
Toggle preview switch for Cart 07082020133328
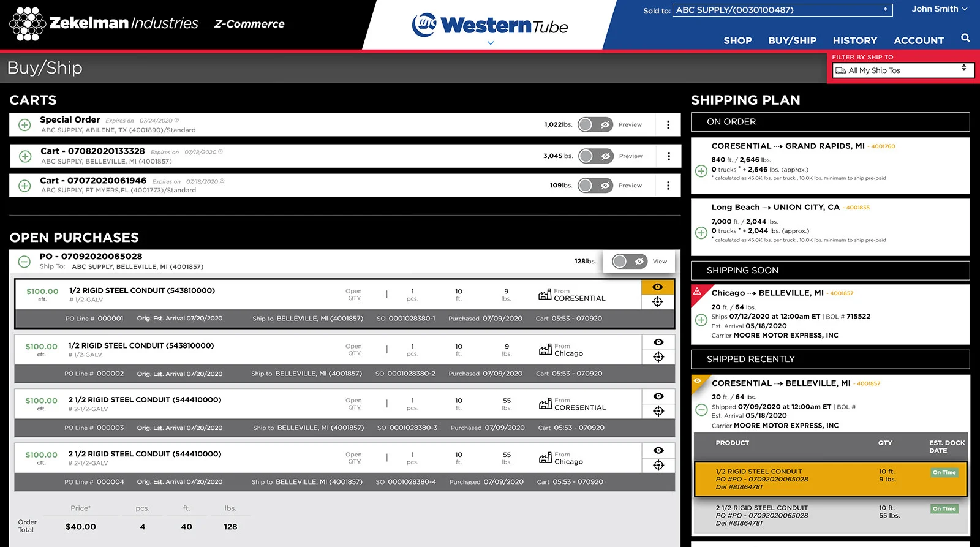(x=596, y=156)
